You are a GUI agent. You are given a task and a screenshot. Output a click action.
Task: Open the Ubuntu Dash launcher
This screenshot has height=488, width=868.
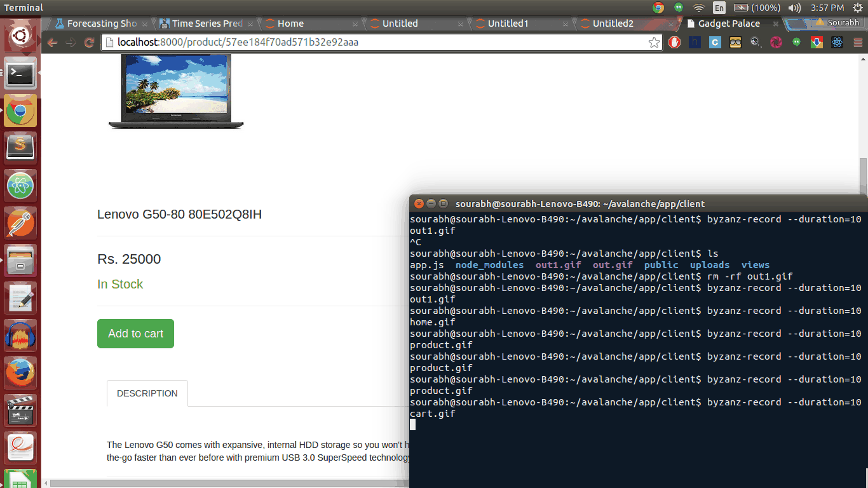(x=21, y=36)
